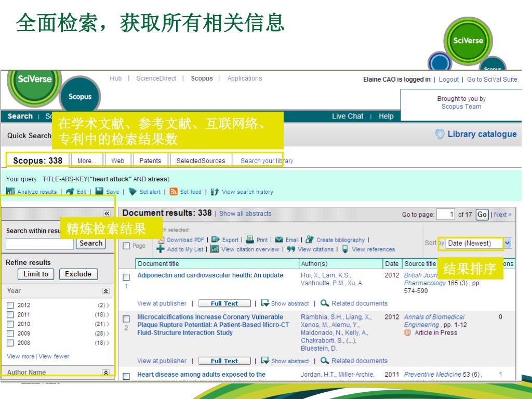Click the Library catalogue icon
The height and width of the screenshot is (399, 532).
pyautogui.click(x=440, y=134)
